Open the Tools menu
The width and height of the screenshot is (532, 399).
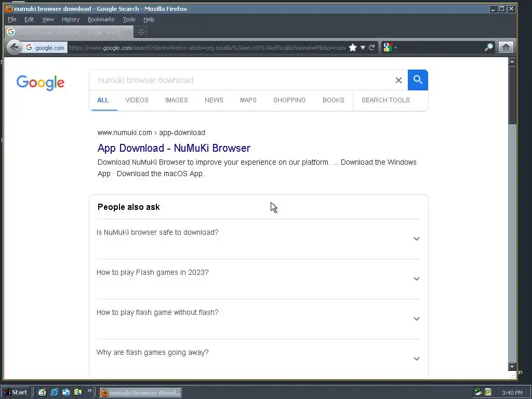click(129, 19)
